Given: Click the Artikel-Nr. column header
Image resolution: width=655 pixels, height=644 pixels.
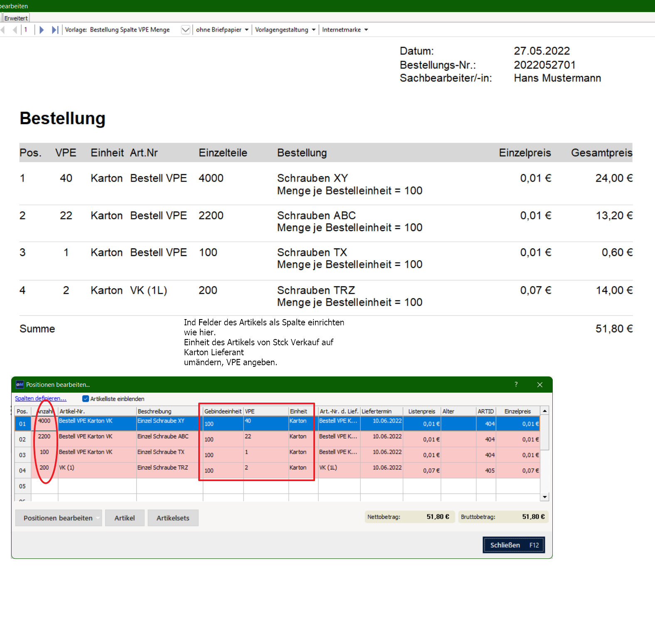Looking at the screenshot, I should [x=97, y=411].
